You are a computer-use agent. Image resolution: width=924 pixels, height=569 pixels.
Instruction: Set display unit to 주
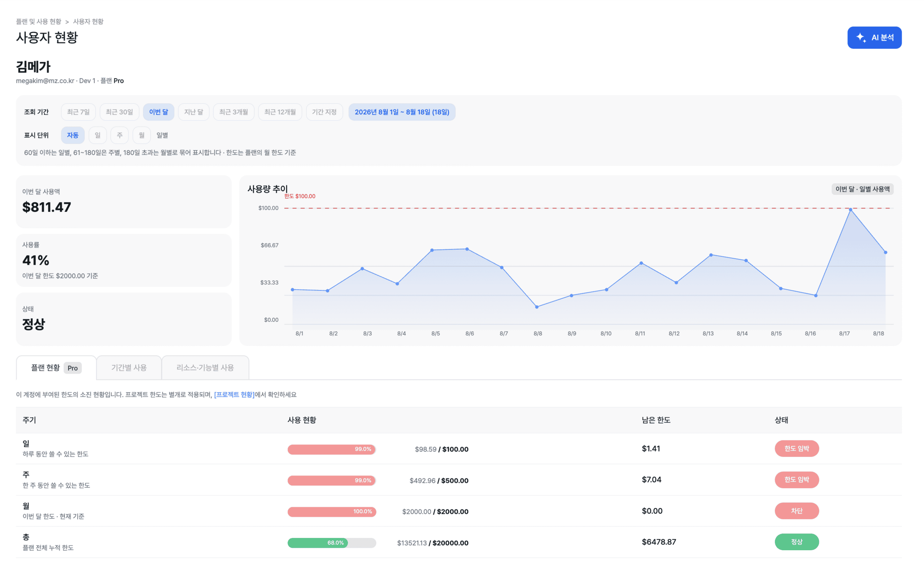tap(120, 135)
